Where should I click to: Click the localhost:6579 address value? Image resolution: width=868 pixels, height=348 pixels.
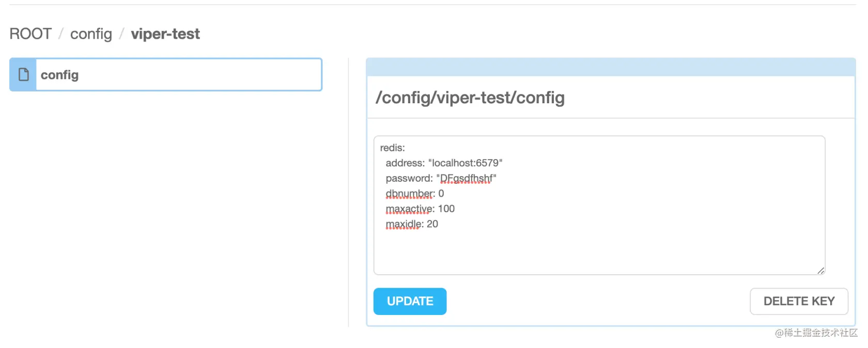465,163
